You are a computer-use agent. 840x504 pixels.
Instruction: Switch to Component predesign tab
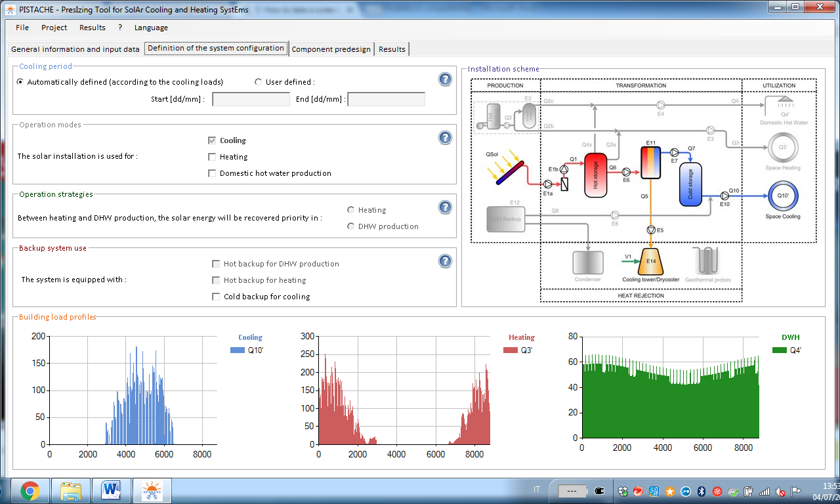coord(331,49)
